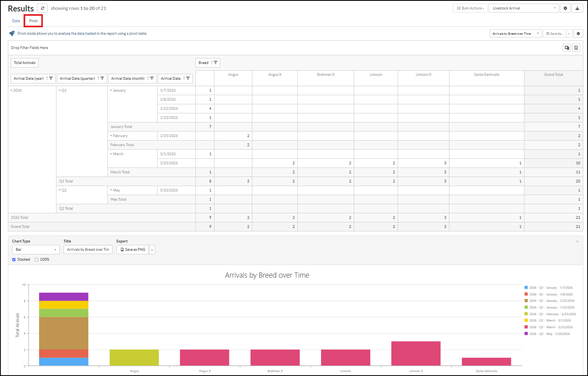
Task: Switch to the Data tab
Action: click(16, 21)
